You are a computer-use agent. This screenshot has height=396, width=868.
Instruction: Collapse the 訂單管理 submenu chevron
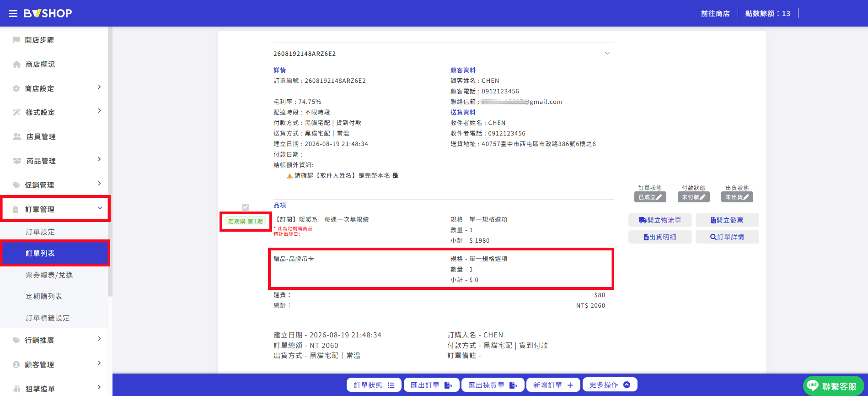point(100,208)
